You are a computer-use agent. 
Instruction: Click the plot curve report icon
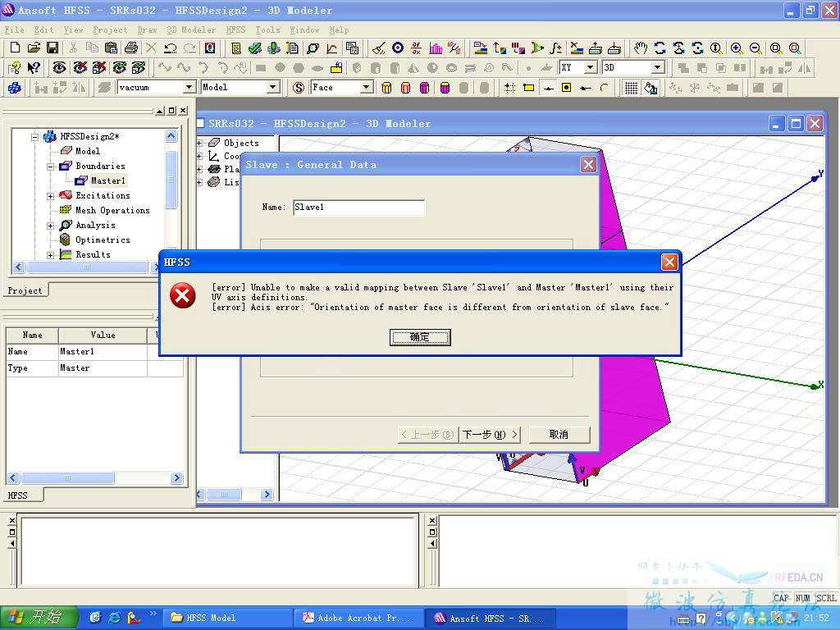[x=332, y=48]
